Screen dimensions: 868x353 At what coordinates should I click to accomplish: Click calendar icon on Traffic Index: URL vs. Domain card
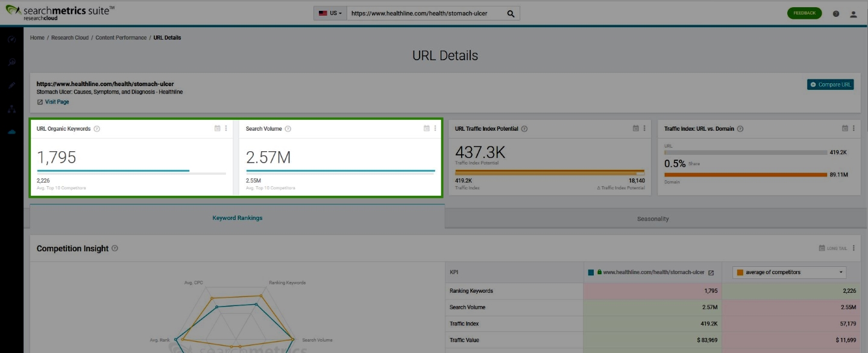coord(845,128)
